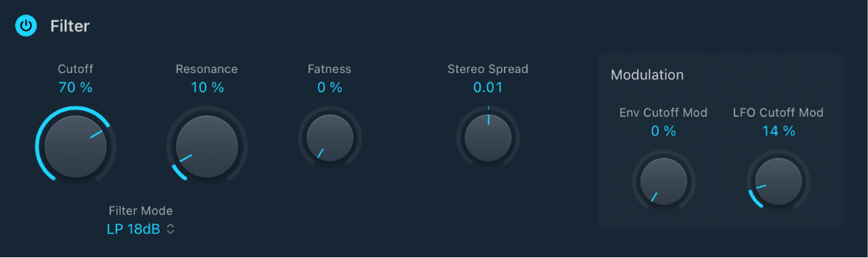The width and height of the screenshot is (868, 258).
Task: Click the Stereo Spread label text
Action: click(x=488, y=69)
